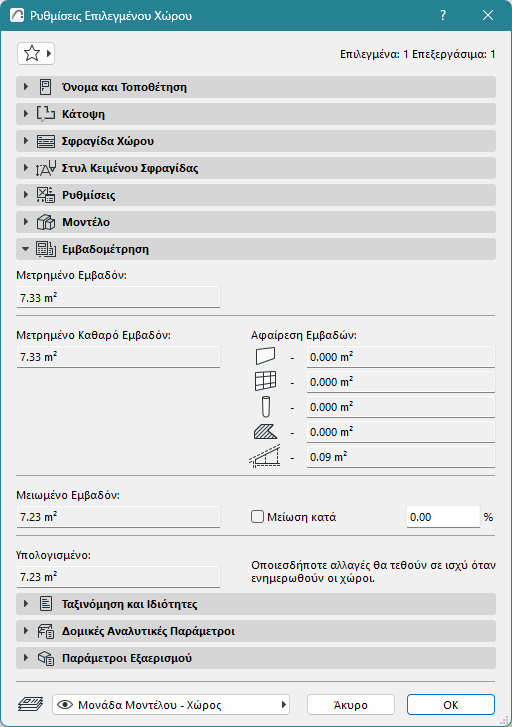The image size is (512, 727).
Task: Expand the Όνομα και Τοποθέτηση panel
Action: [26, 87]
